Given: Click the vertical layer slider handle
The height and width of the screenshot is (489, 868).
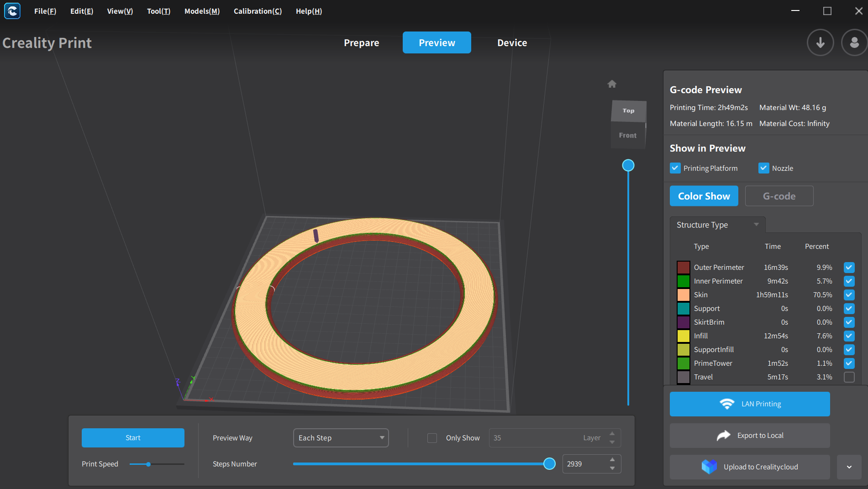Looking at the screenshot, I should coord(628,165).
